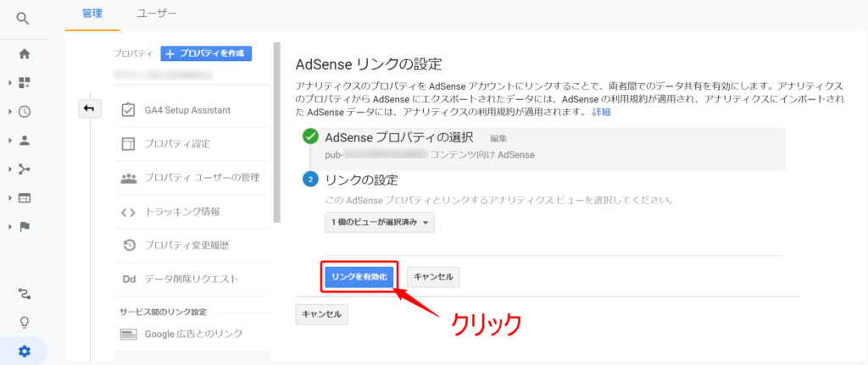This screenshot has height=365, width=868.
Task: Expand the Behavior sidebar arrow
Action: [10, 198]
